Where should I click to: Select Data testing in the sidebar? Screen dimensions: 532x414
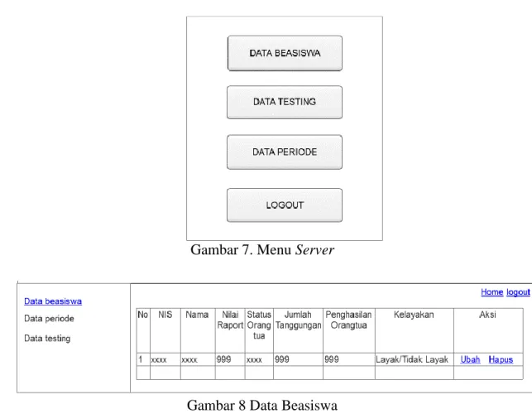pyautogui.click(x=47, y=339)
